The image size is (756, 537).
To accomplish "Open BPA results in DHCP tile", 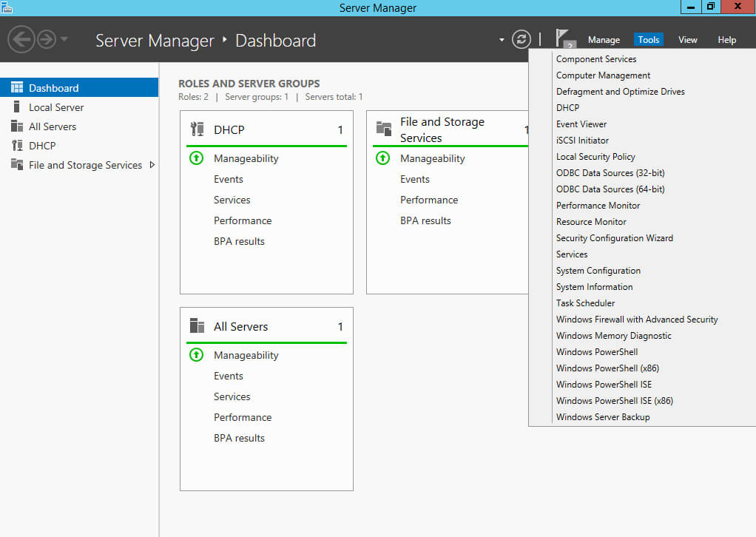I will tap(239, 242).
